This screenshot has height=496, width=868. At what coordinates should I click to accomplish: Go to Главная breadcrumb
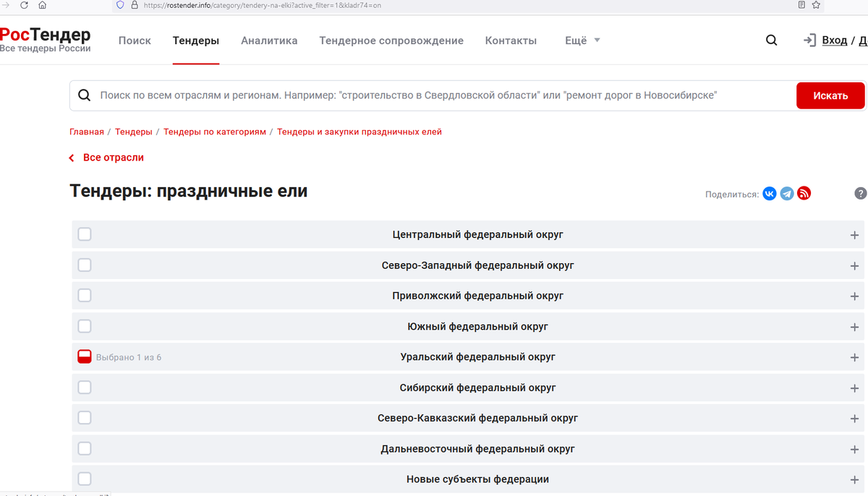[x=87, y=132]
